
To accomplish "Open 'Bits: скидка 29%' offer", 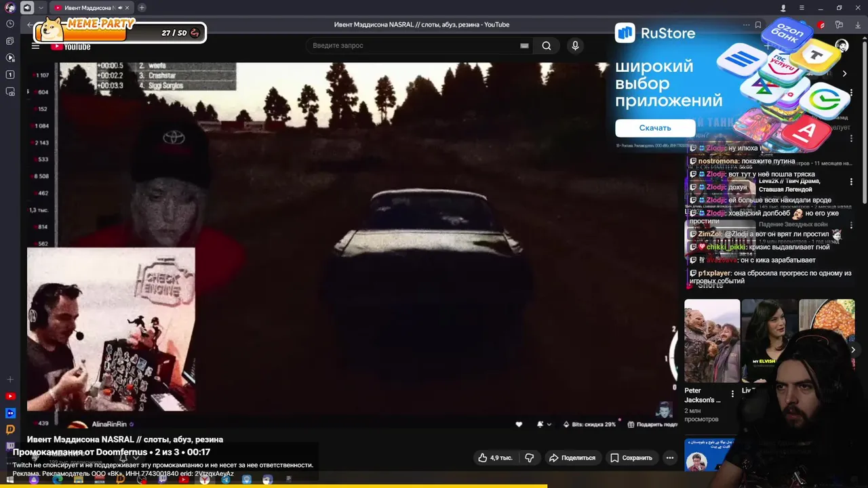I will [589, 424].
